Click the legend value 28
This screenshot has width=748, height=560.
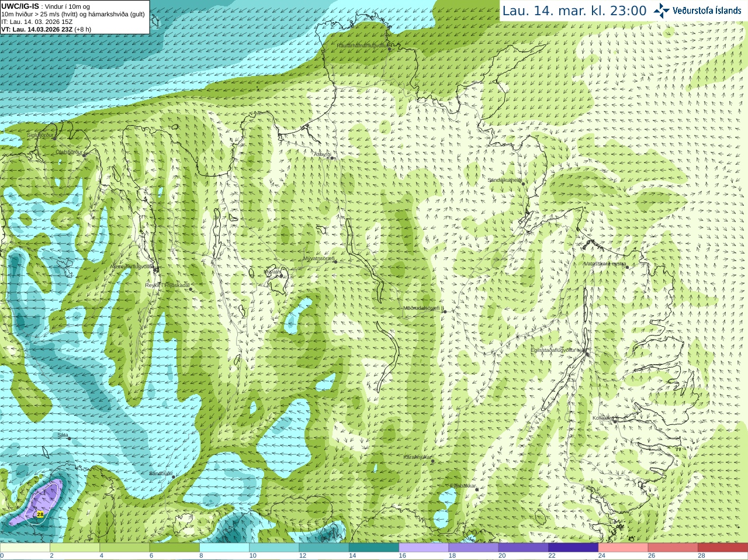click(x=701, y=556)
